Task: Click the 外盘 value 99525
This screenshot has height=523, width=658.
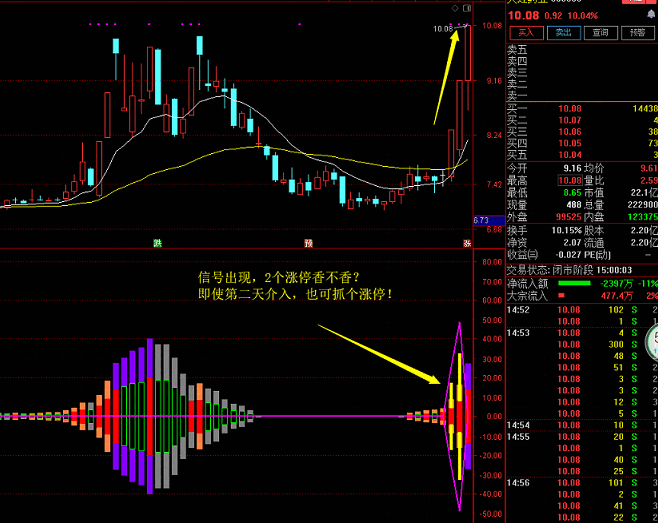Action: [569, 217]
